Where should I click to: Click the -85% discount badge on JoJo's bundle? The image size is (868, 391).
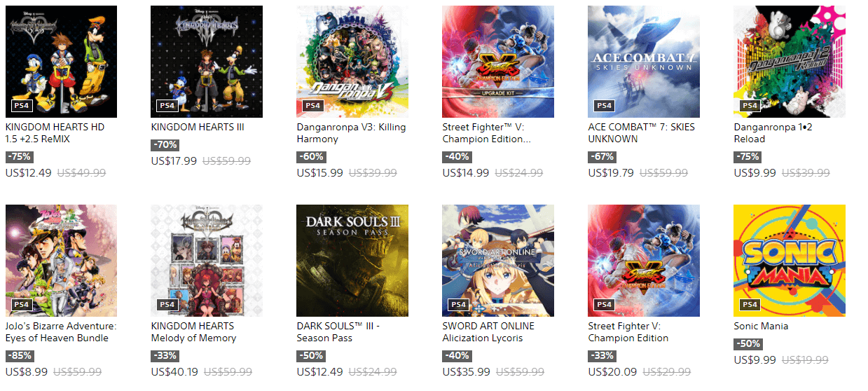(19, 356)
